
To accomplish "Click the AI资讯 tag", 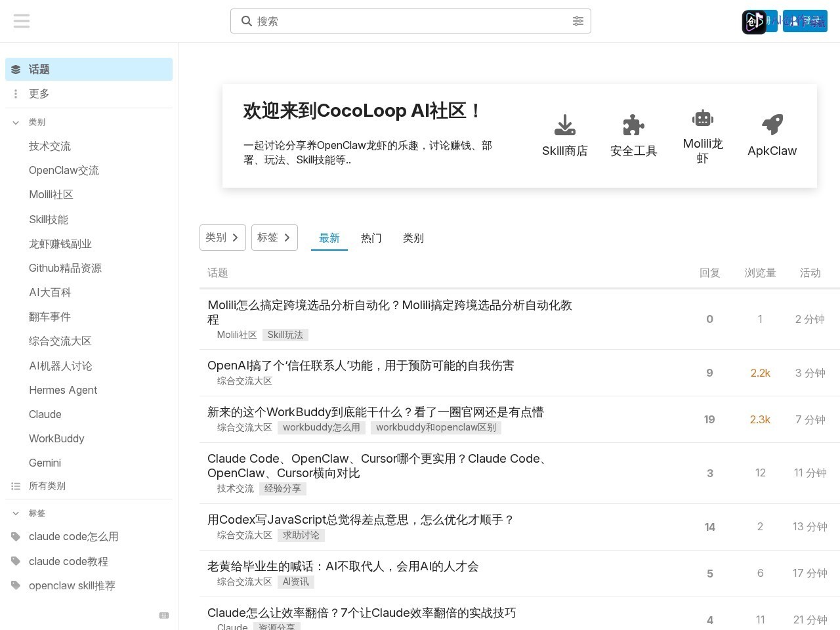I will point(296,581).
